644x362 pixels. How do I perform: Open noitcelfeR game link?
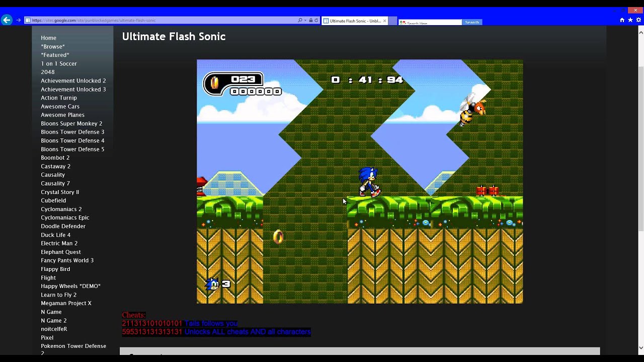54,329
